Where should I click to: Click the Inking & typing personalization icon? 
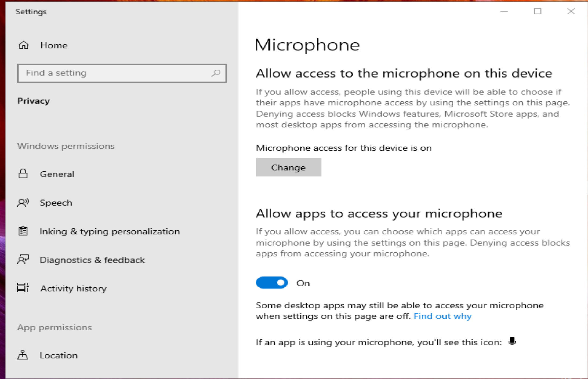click(23, 230)
